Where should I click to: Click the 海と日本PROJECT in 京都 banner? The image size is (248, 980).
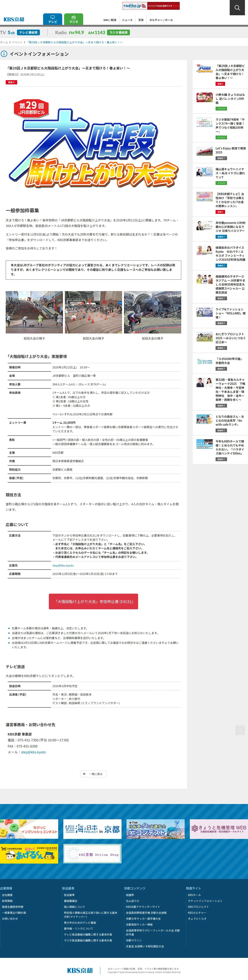93,829
